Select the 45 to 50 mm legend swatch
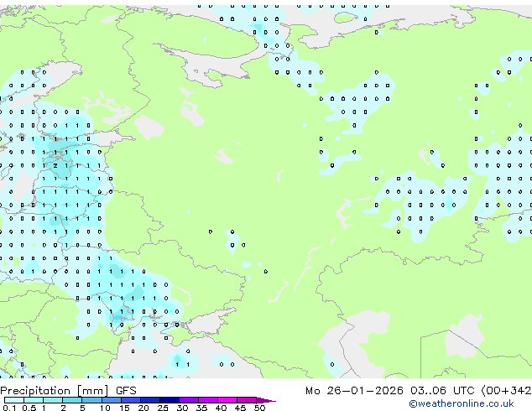Image resolution: width=532 pixels, height=411 pixels. (247, 400)
